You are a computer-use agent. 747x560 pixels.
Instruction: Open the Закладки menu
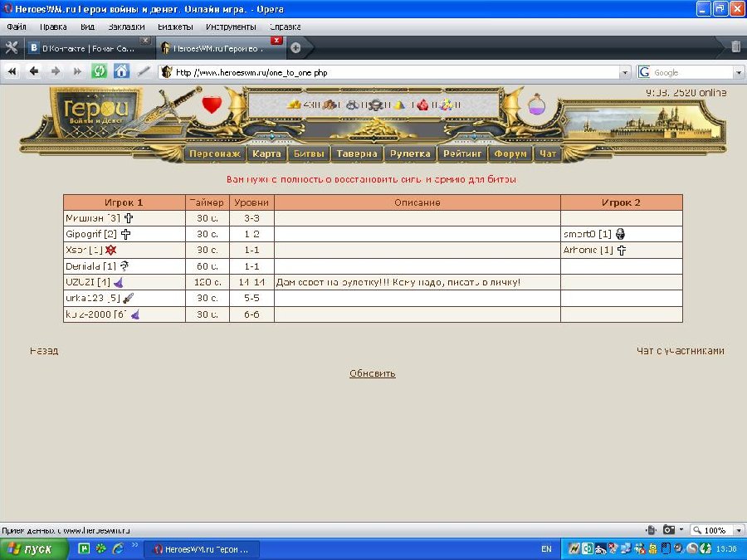click(x=126, y=27)
